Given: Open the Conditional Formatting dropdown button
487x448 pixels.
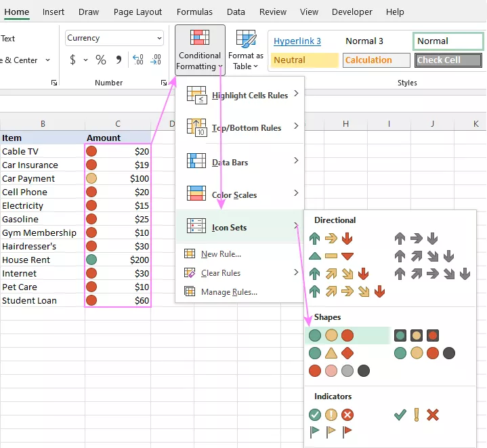Looking at the screenshot, I should [x=199, y=49].
